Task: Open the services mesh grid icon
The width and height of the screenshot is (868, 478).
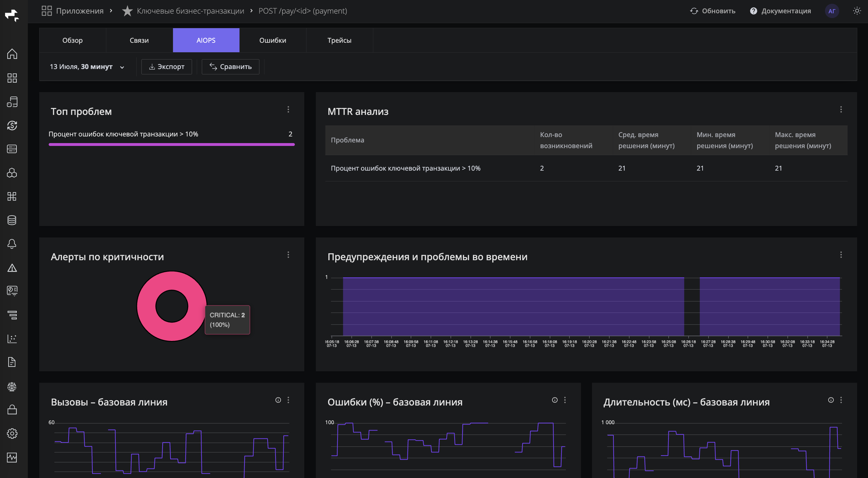Action: point(12,197)
